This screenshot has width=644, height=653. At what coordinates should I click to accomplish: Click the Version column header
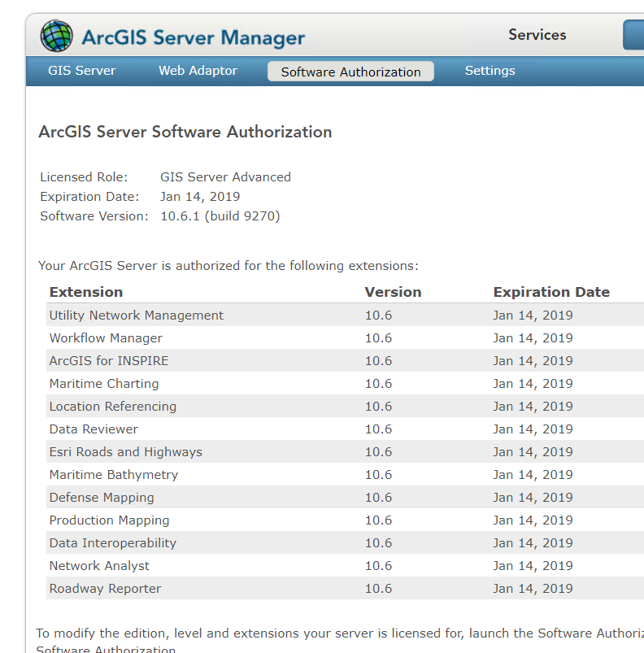393,292
